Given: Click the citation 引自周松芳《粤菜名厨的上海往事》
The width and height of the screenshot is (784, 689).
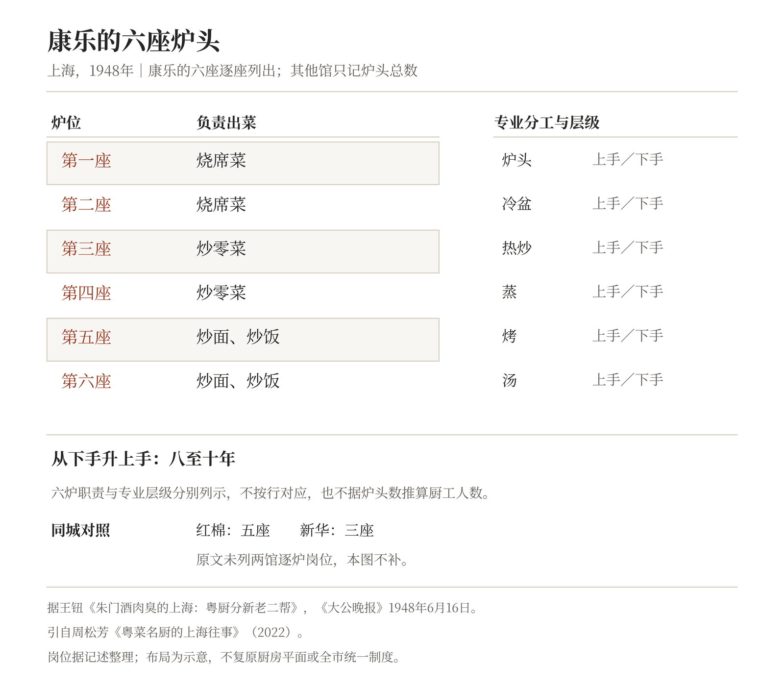Looking at the screenshot, I should (176, 633).
